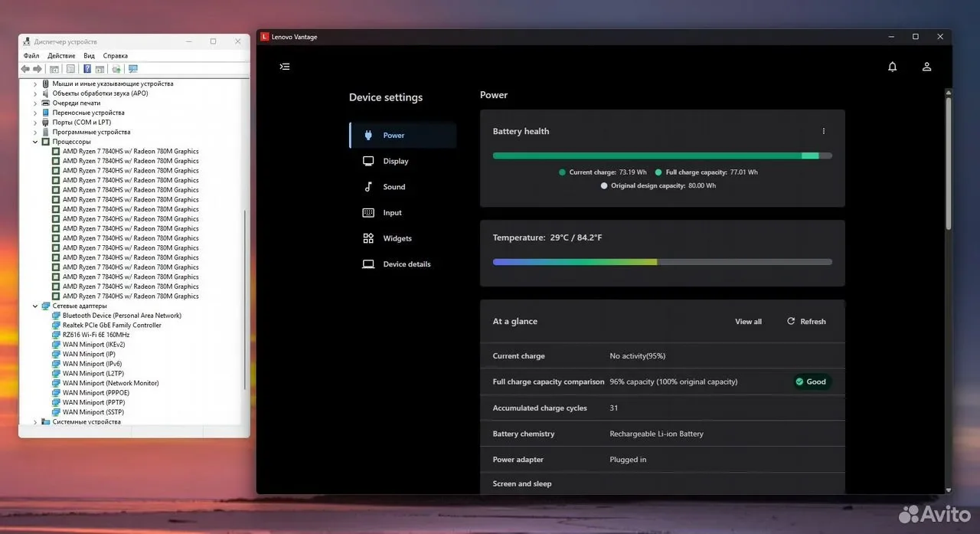
Task: Open notifications bell in Lenovo Vantage
Action: pyautogui.click(x=893, y=67)
